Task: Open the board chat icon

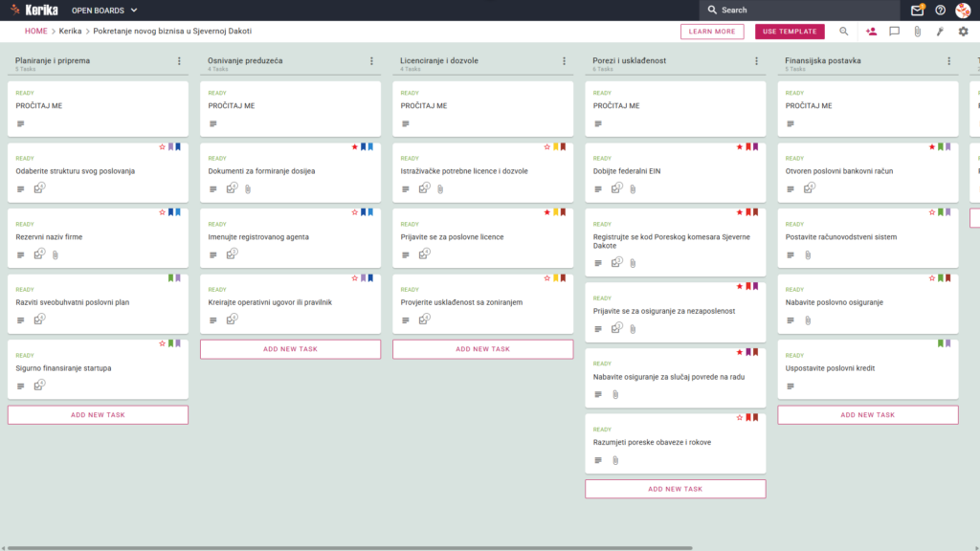Action: click(895, 32)
